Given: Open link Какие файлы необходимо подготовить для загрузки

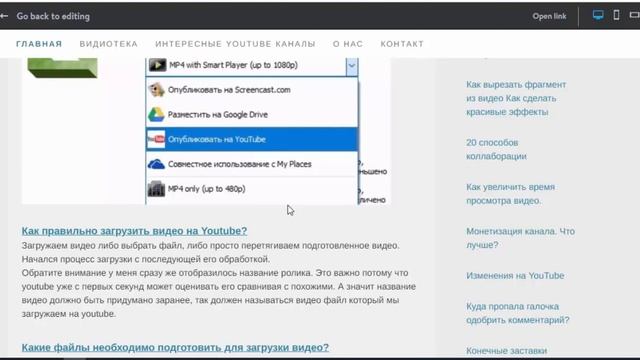Looking at the screenshot, I should [175, 347].
